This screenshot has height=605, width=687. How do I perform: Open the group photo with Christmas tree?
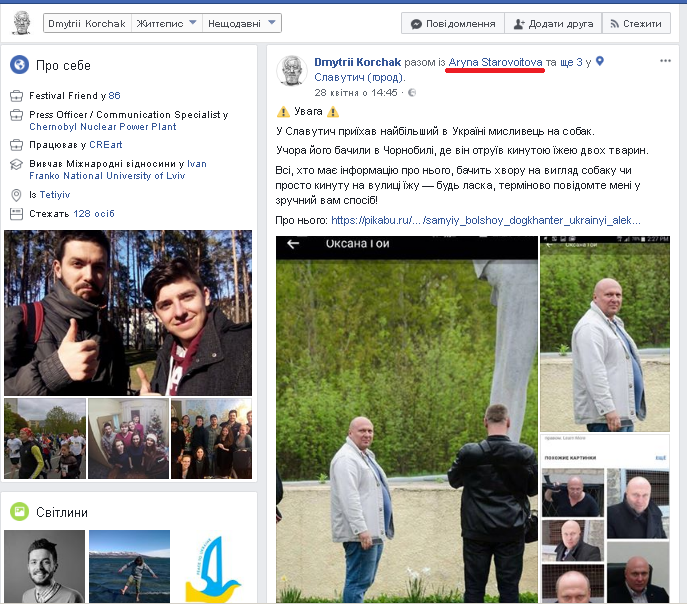(128, 438)
